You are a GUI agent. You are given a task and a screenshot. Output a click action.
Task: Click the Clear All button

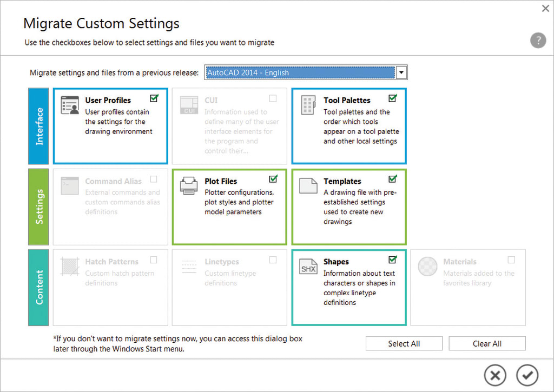486,343
